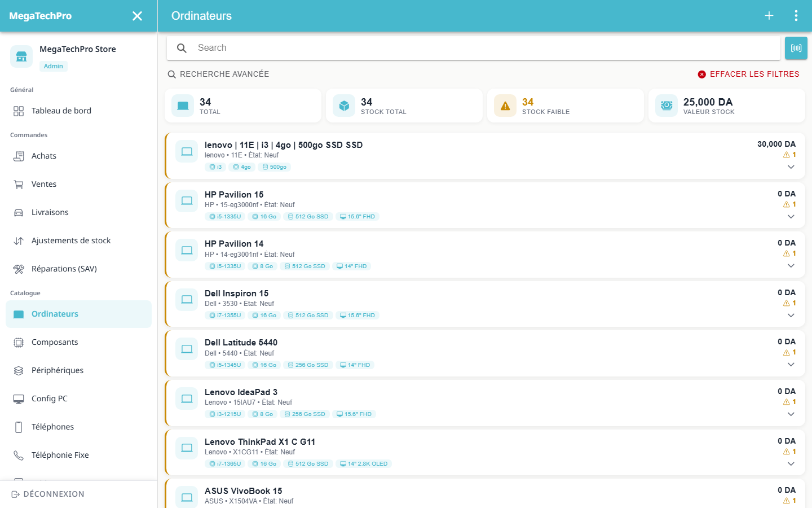Click the 512 Go SSD chip on Dell Inspiron 15
This screenshot has width=812, height=508.
coord(308,316)
